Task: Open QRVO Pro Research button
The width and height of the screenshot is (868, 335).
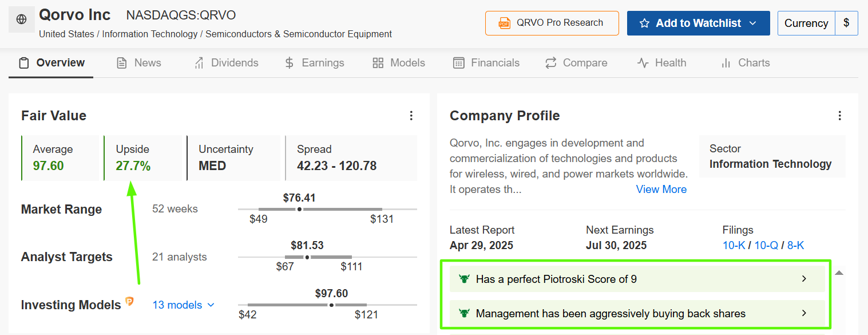Action: pos(552,23)
